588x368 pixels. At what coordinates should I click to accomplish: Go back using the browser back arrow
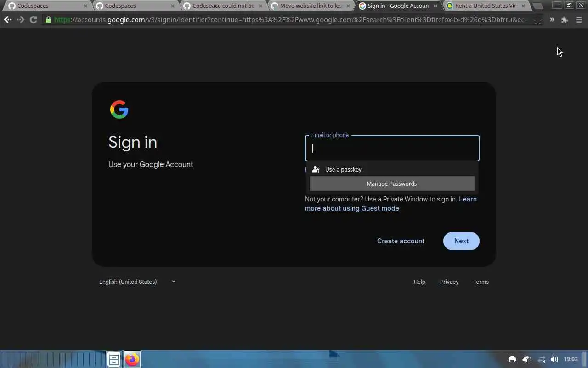point(7,20)
